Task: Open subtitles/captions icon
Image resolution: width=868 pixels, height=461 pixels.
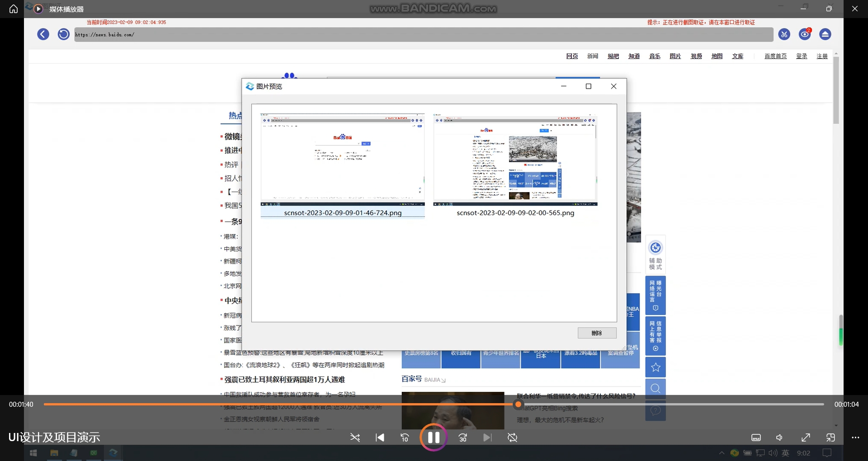Action: point(756,437)
